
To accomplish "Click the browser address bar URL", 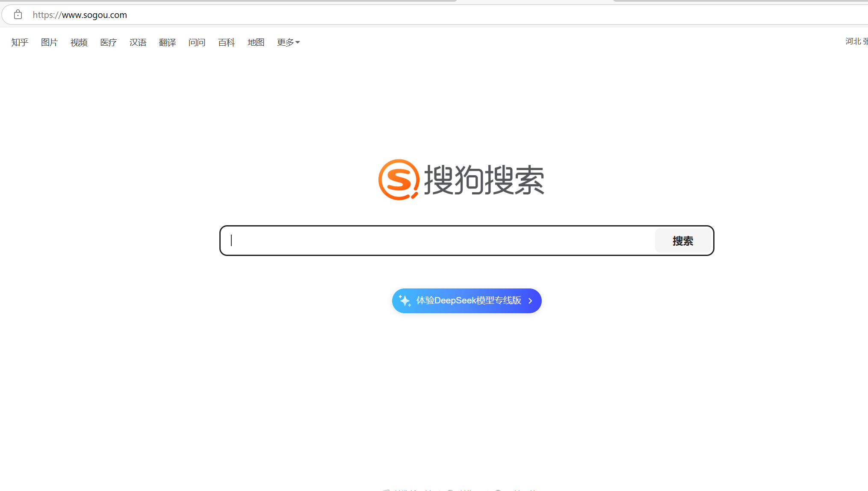I will (x=80, y=15).
